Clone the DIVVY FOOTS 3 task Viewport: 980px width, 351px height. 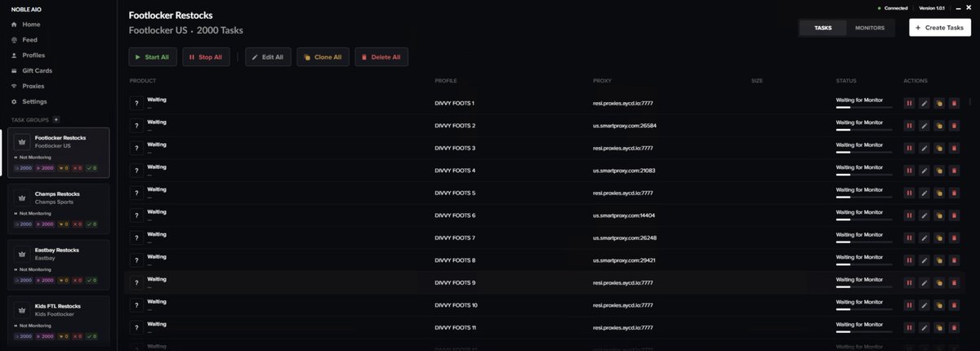pyautogui.click(x=938, y=148)
